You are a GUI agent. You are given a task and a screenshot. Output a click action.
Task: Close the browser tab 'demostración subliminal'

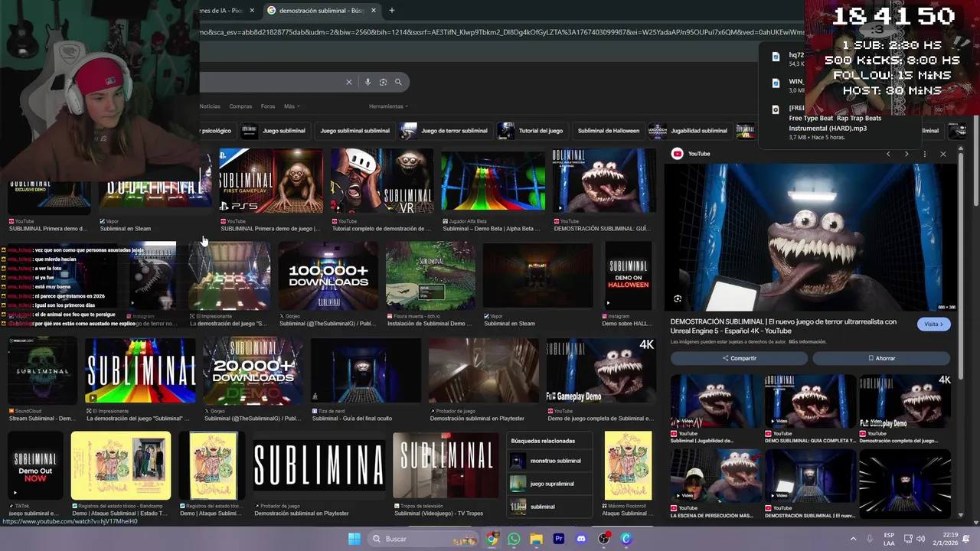click(x=374, y=11)
